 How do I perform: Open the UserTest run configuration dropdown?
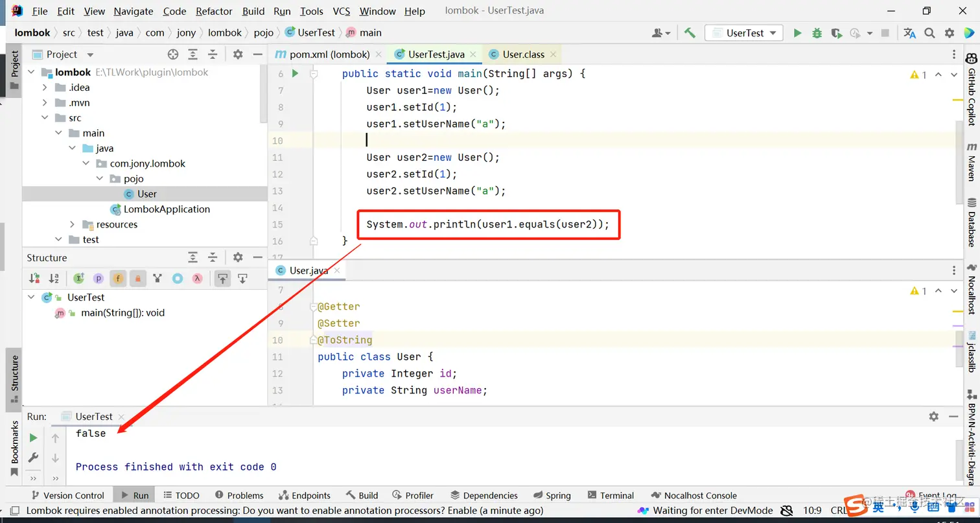tap(744, 33)
